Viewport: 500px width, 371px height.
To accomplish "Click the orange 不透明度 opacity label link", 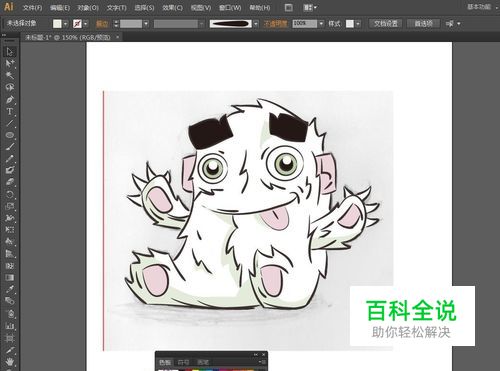I will tap(276, 24).
